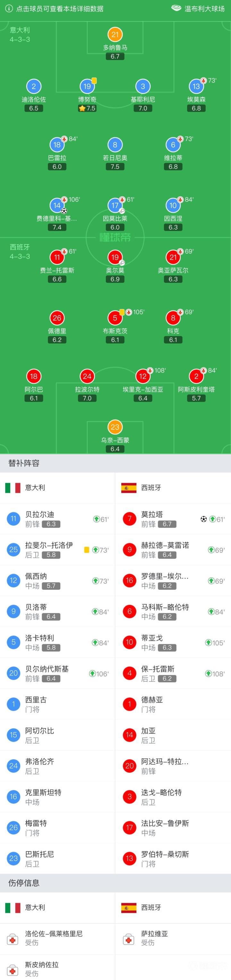Screen dimensions: 231x980
Task: Select substitute 莫拉塔 in Spain list
Action: coord(173,519)
